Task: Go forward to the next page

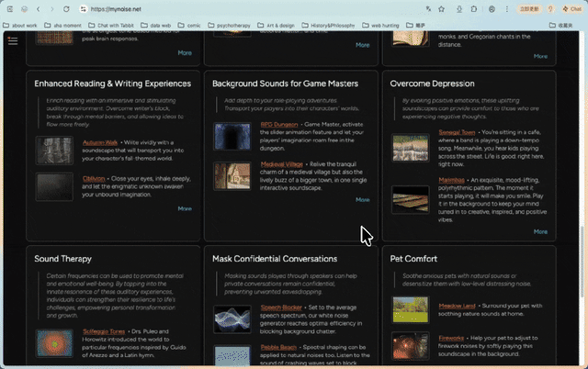Action: 52,9
